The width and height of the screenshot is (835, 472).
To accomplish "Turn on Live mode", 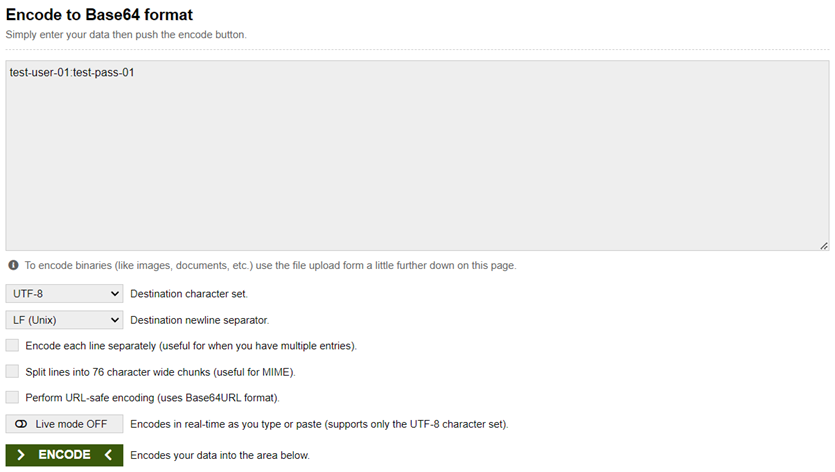I will [64, 424].
